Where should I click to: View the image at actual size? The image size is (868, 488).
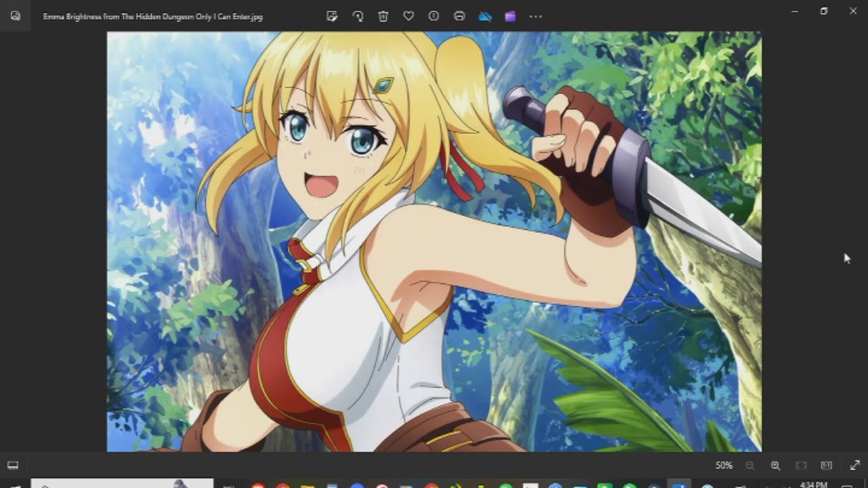[x=826, y=466]
